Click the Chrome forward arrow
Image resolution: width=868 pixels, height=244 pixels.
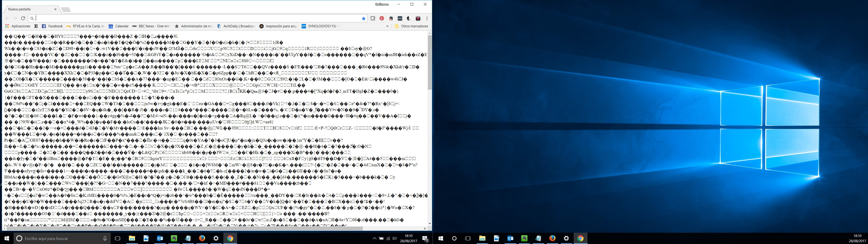(x=15, y=19)
